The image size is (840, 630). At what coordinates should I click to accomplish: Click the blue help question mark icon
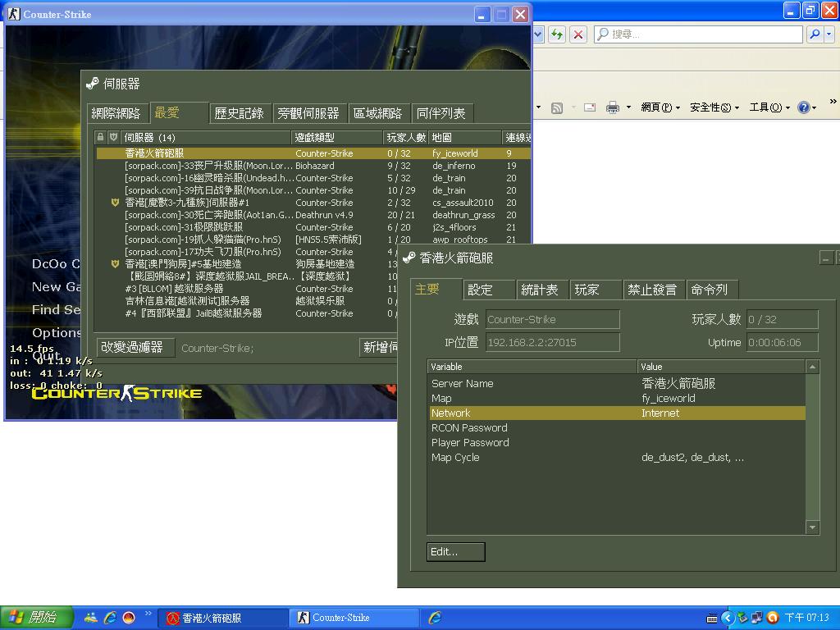(803, 107)
